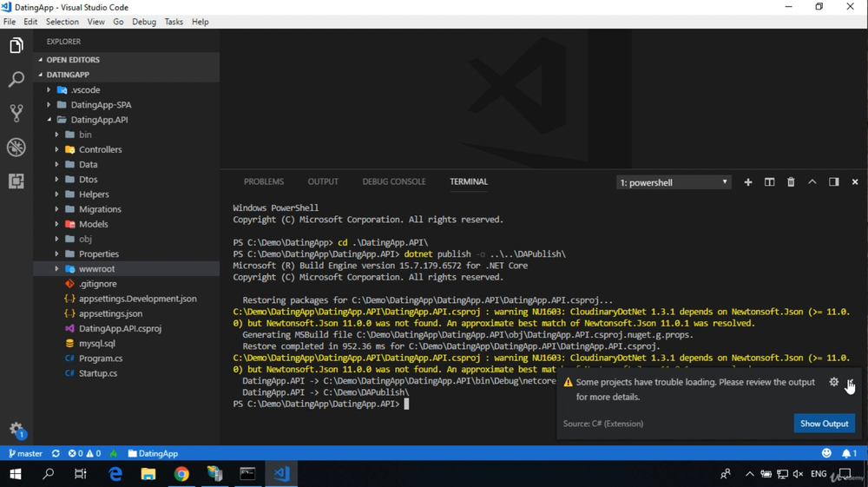Open File Explorer from taskbar
The image size is (868, 487).
(x=148, y=474)
